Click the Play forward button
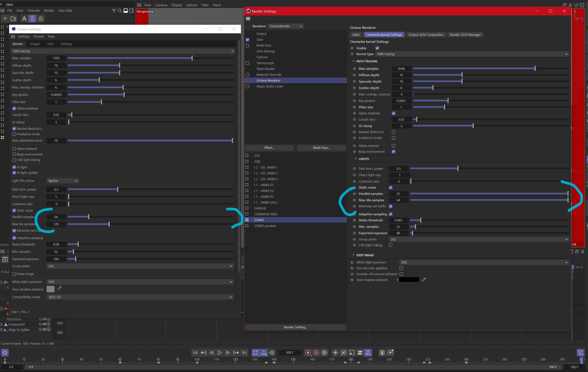The width and height of the screenshot is (588, 372). [220, 353]
